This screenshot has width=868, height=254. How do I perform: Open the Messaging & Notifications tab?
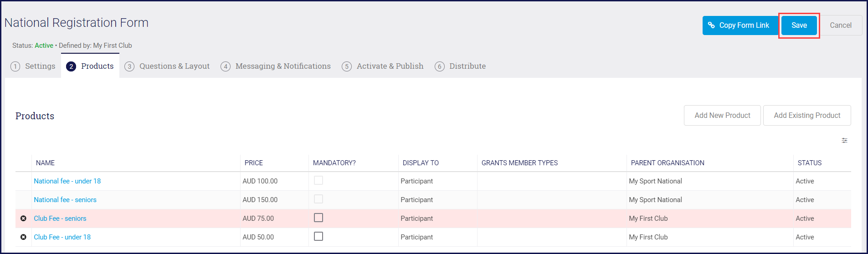(282, 66)
